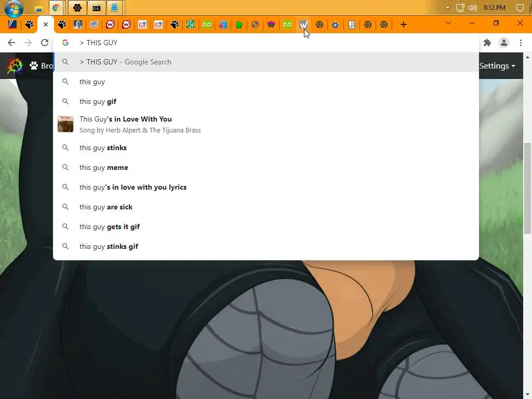Screen dimensions: 532x399
Task: Switch to the blue cat icon tab
Action: coord(94,24)
